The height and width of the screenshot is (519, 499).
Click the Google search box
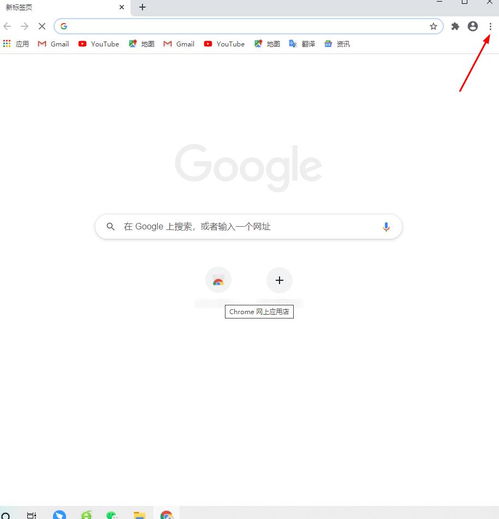249,227
